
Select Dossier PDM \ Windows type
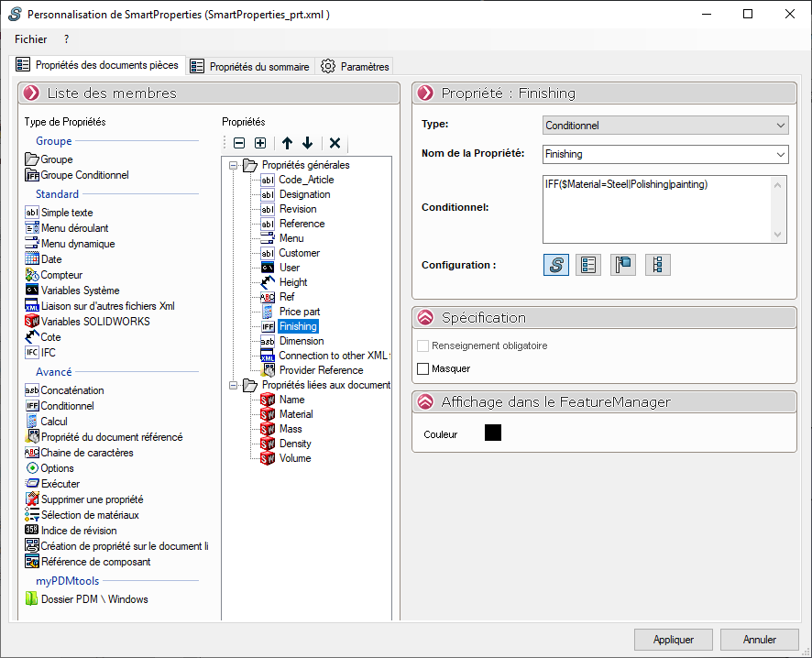pos(86,599)
